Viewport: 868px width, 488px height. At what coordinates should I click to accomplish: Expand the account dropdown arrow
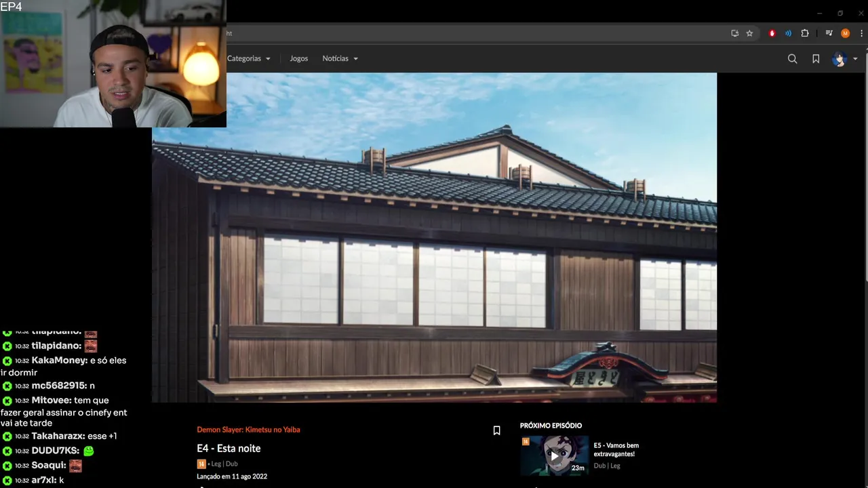[855, 59]
